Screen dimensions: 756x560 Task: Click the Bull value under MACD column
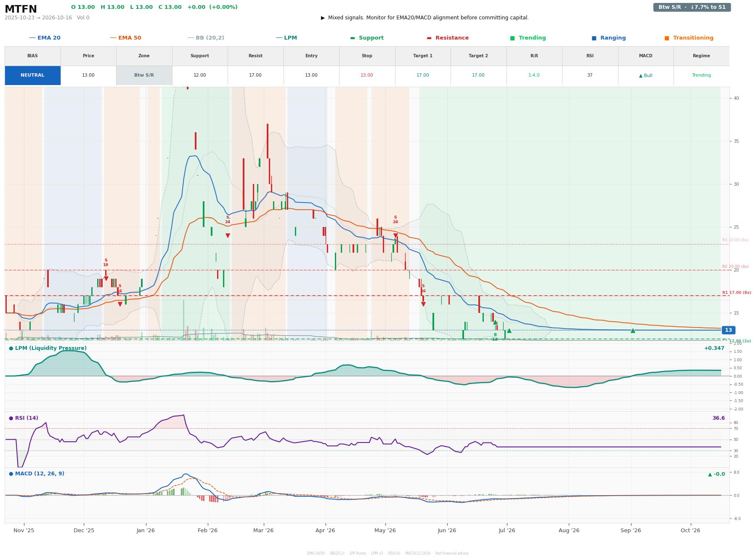[645, 75]
